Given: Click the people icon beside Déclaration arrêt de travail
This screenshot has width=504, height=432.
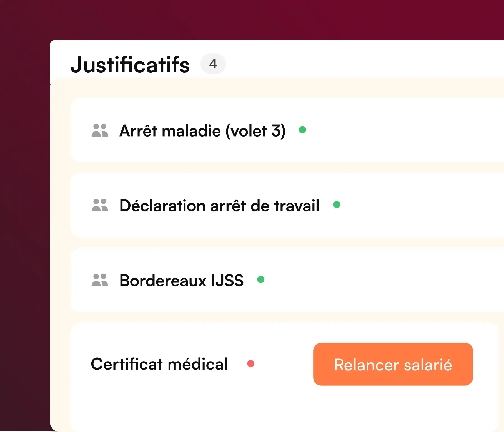Looking at the screenshot, I should coord(100,205).
